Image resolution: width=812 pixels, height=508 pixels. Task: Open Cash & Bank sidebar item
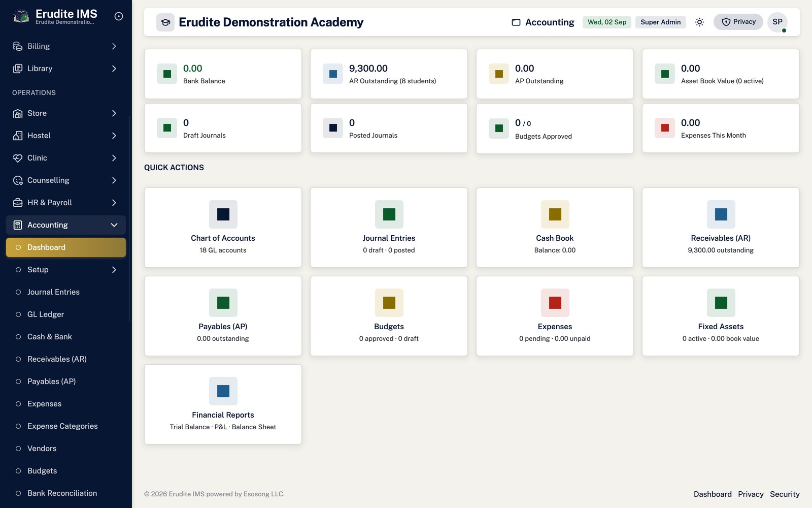point(66,337)
